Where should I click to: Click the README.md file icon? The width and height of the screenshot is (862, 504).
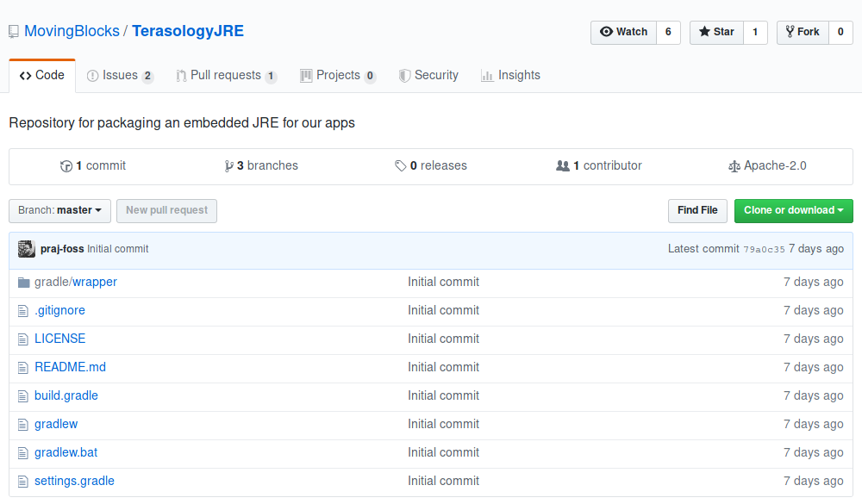click(23, 368)
